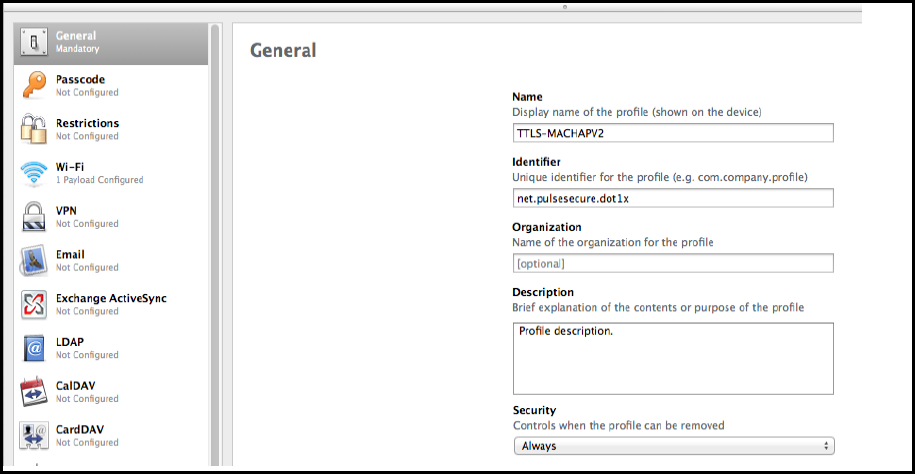Select the General switch icon
The width and height of the screenshot is (915, 474).
pos(34,43)
